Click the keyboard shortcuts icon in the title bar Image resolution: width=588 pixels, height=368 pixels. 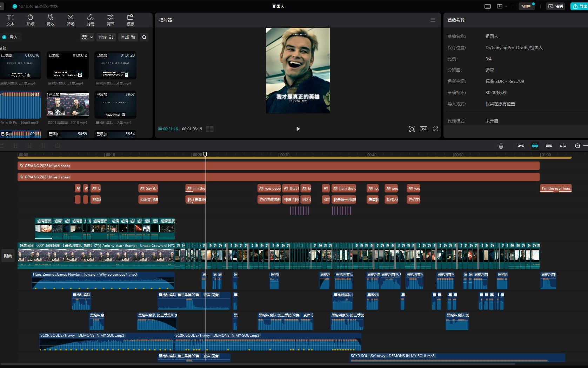(488, 6)
